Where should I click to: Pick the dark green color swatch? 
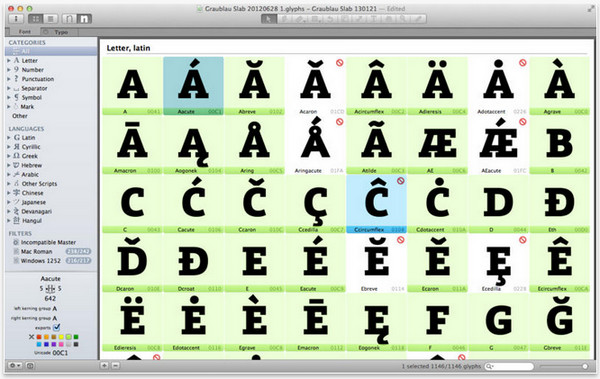click(76, 337)
